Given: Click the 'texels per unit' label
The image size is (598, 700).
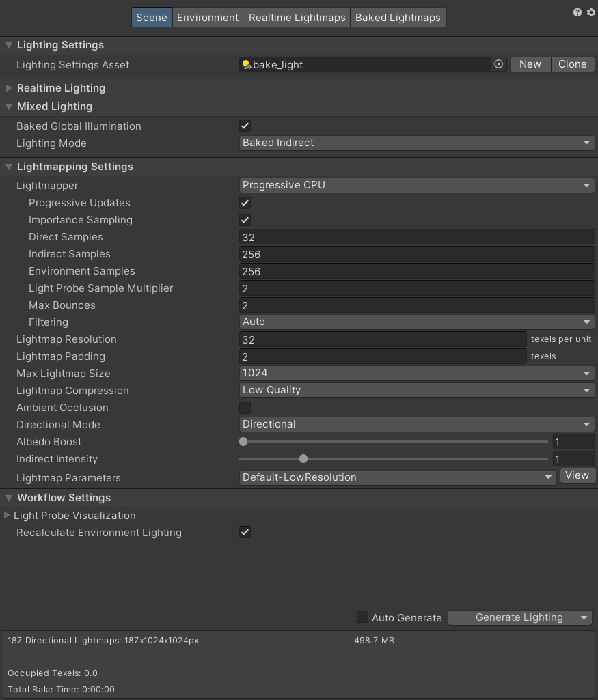Looking at the screenshot, I should (x=561, y=339).
